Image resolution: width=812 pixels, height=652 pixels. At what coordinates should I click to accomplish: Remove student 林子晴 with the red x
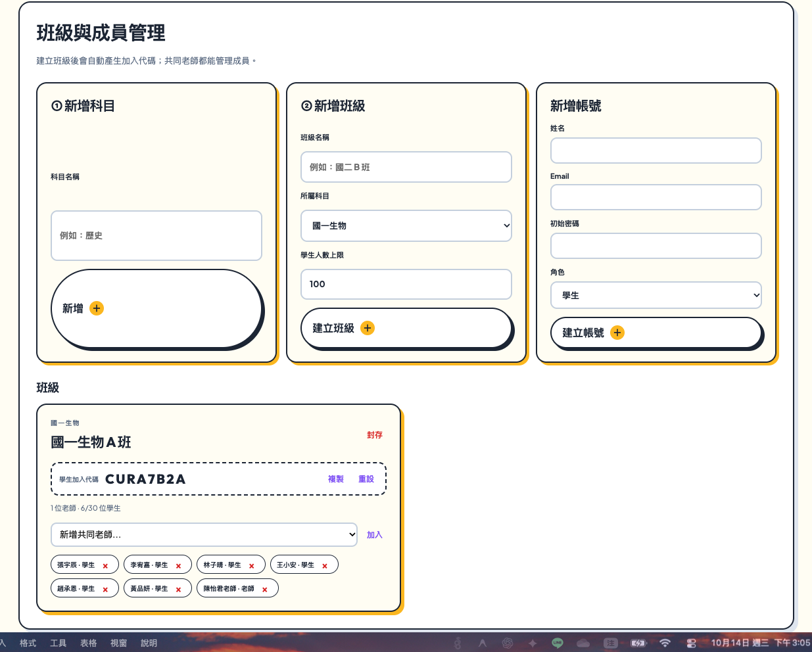pyautogui.click(x=252, y=566)
